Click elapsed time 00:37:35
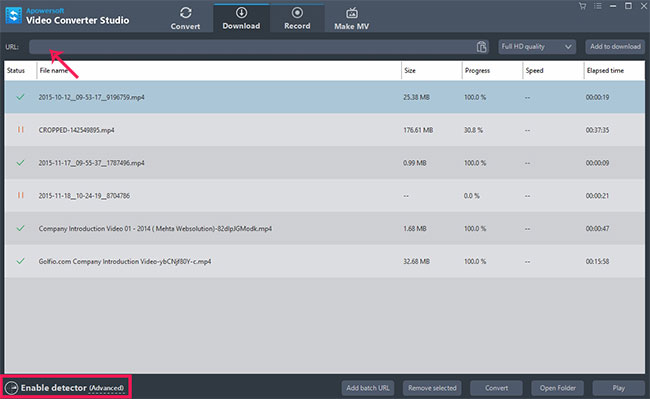Screen dimensions: 650x399 pos(597,130)
